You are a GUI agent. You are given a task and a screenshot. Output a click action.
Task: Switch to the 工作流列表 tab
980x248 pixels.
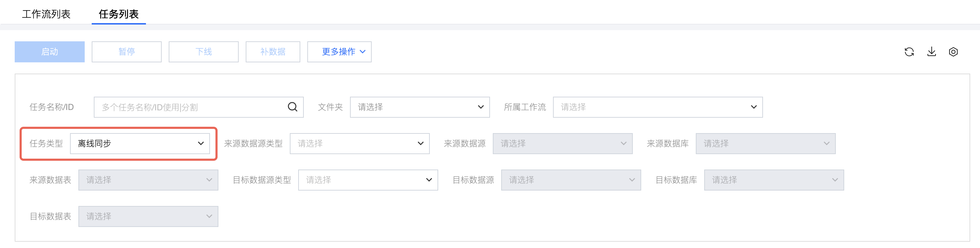pyautogui.click(x=46, y=14)
